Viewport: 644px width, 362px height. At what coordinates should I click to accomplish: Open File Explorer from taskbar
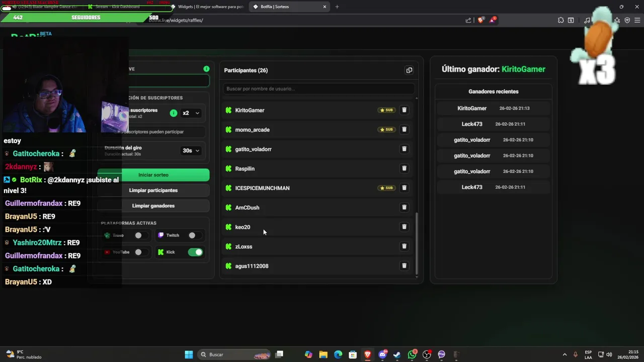point(323,354)
